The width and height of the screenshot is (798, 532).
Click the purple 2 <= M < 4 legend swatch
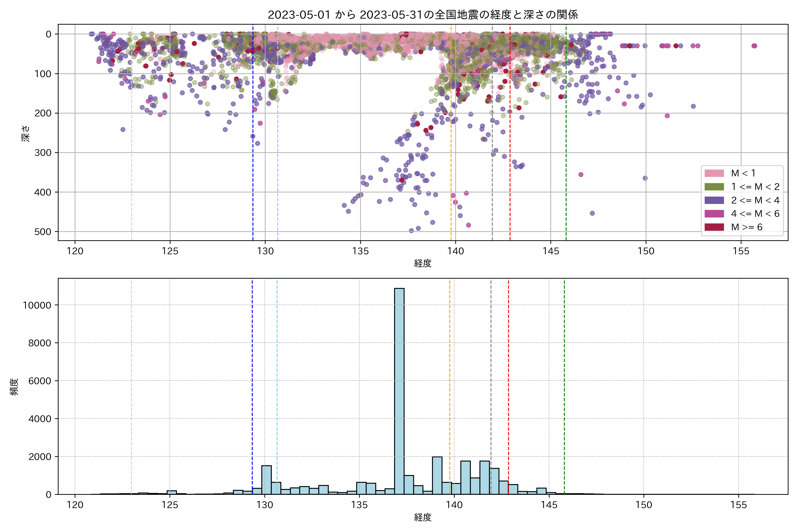coord(714,200)
